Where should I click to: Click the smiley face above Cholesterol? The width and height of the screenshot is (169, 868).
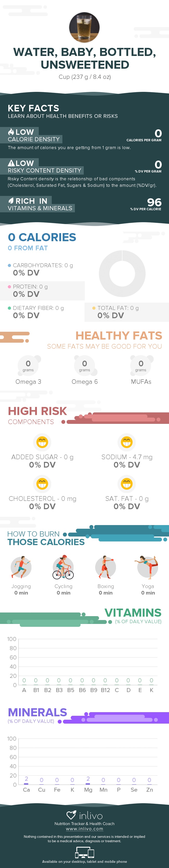tap(42, 483)
